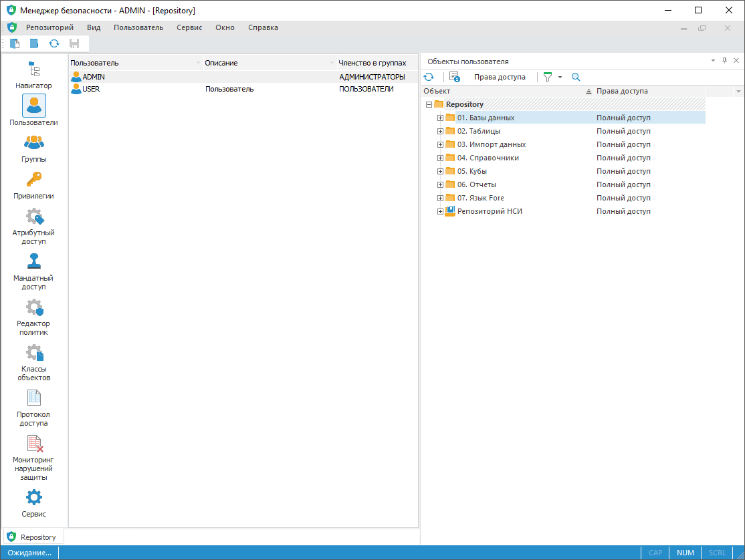Open the Протокол доступа icon
The image size is (745, 560).
33,398
